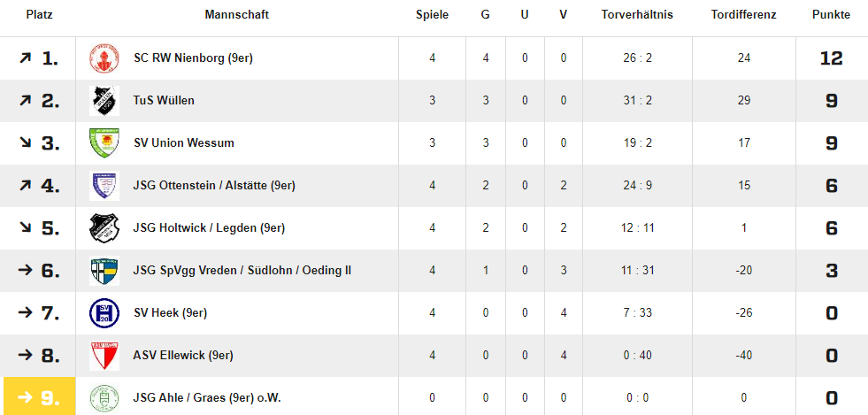Click the up-trend arrow for place 1

pos(25,58)
